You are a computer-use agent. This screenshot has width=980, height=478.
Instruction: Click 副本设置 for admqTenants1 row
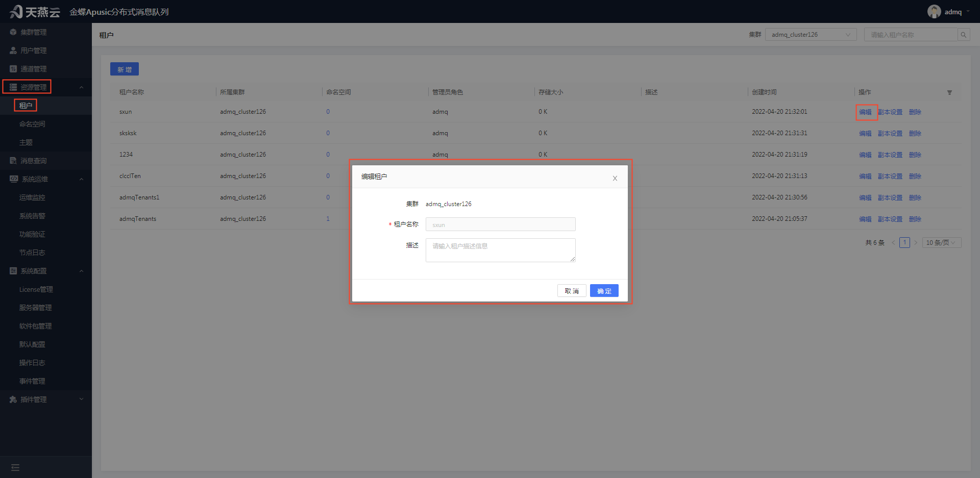(x=890, y=198)
